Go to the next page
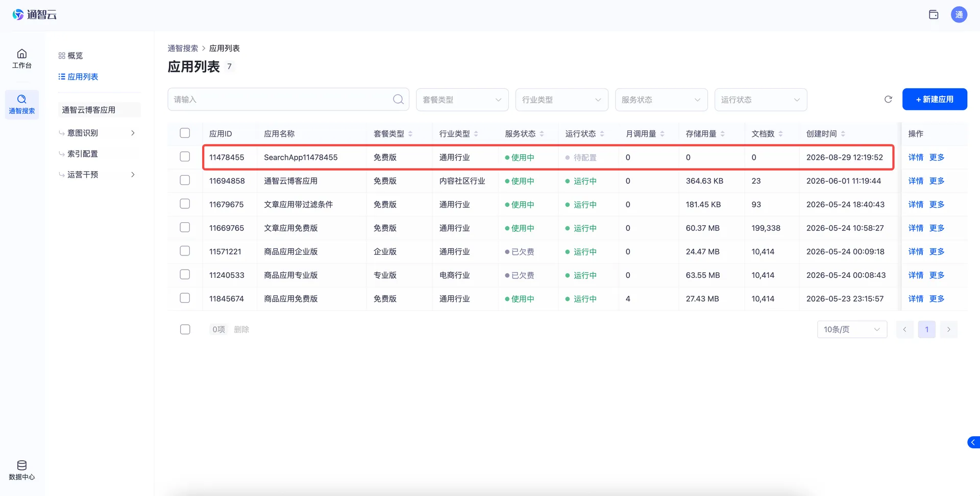This screenshot has width=980, height=496. [x=949, y=329]
